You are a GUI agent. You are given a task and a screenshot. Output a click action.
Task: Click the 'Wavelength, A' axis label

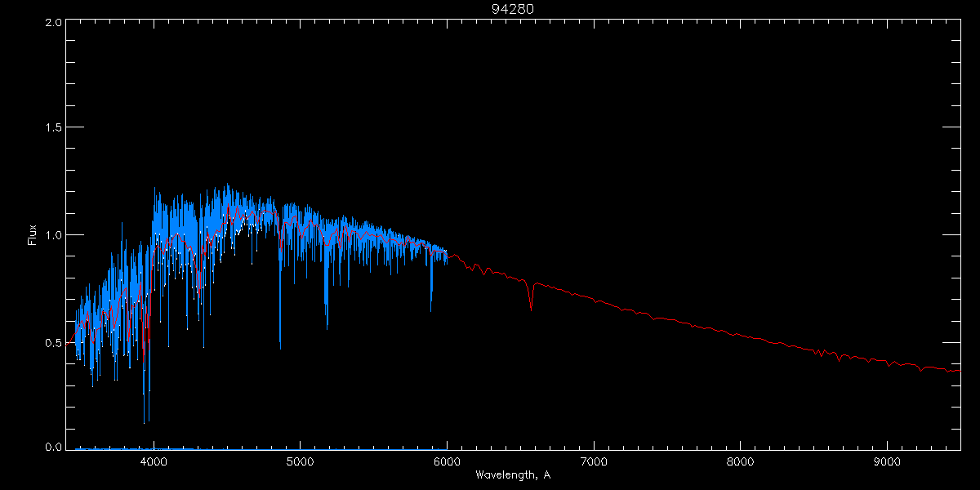512,475
